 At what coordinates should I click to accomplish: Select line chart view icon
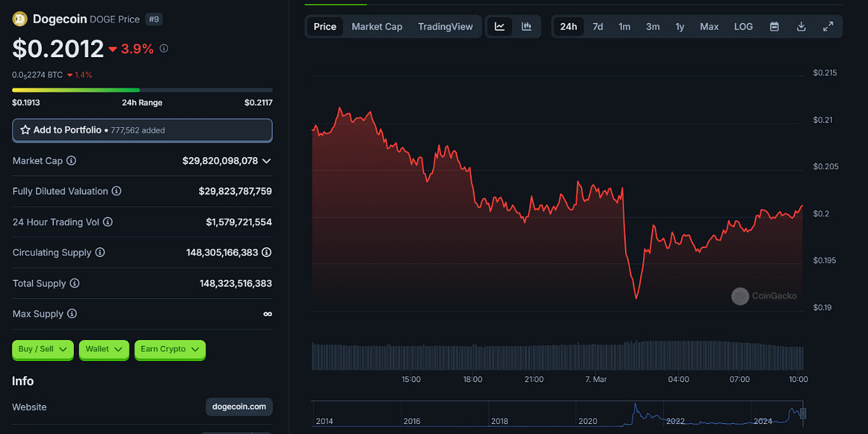coord(500,27)
